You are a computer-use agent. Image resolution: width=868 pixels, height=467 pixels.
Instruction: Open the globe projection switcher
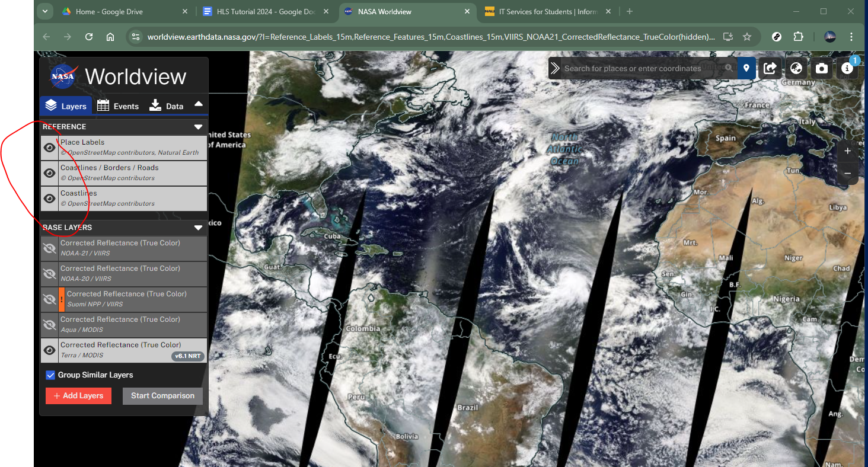[796, 68]
